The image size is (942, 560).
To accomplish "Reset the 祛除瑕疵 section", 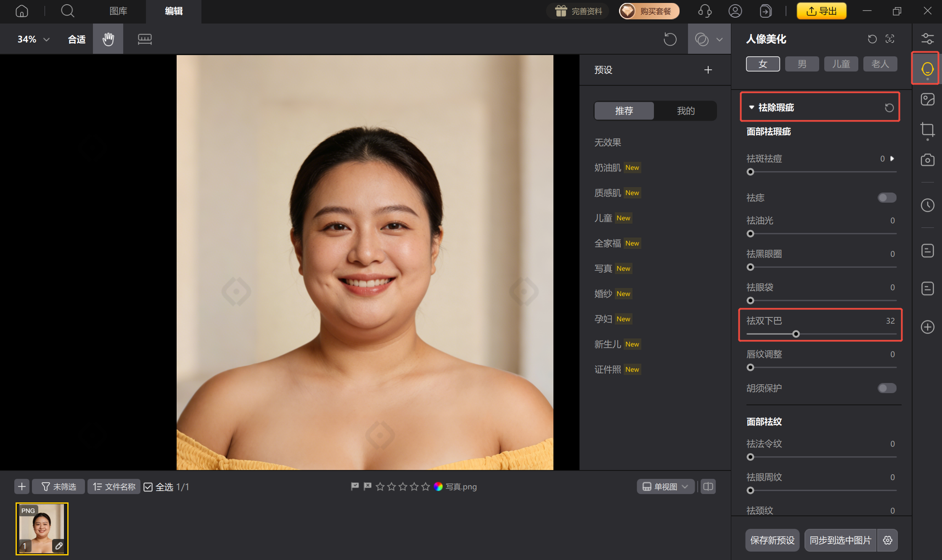I will click(x=889, y=108).
